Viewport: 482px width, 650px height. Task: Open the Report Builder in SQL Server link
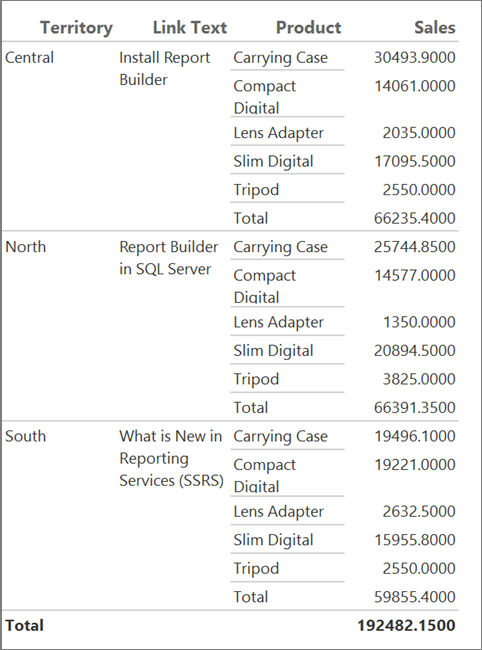tap(169, 258)
